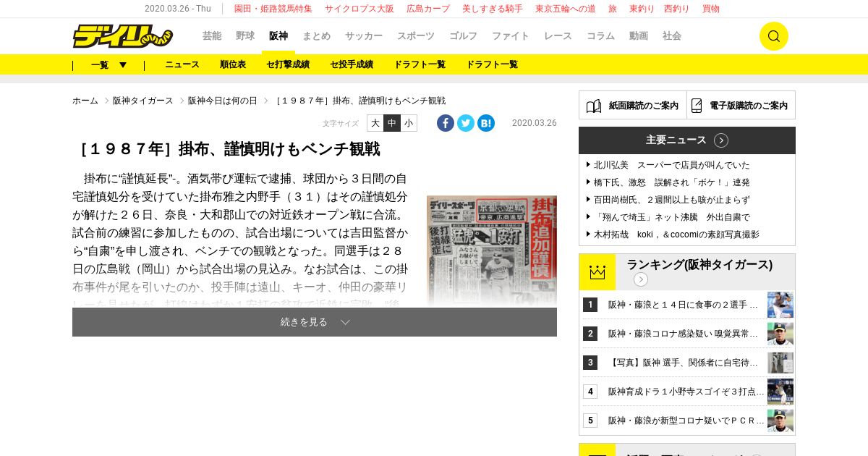
Task: Open the サッカー tab
Action: pyautogui.click(x=364, y=36)
